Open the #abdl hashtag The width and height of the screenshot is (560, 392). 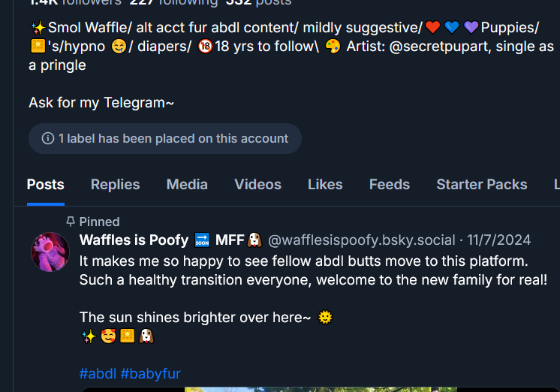pyautogui.click(x=98, y=374)
